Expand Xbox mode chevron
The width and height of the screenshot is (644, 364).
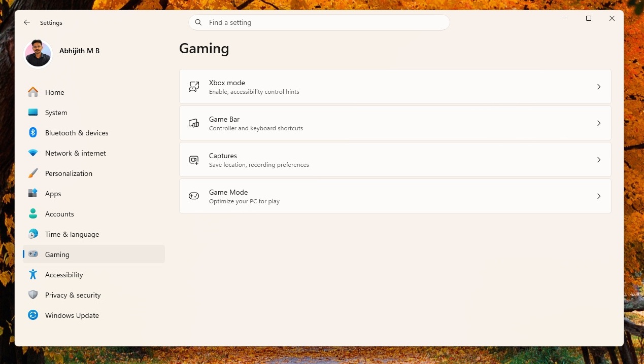[599, 87]
